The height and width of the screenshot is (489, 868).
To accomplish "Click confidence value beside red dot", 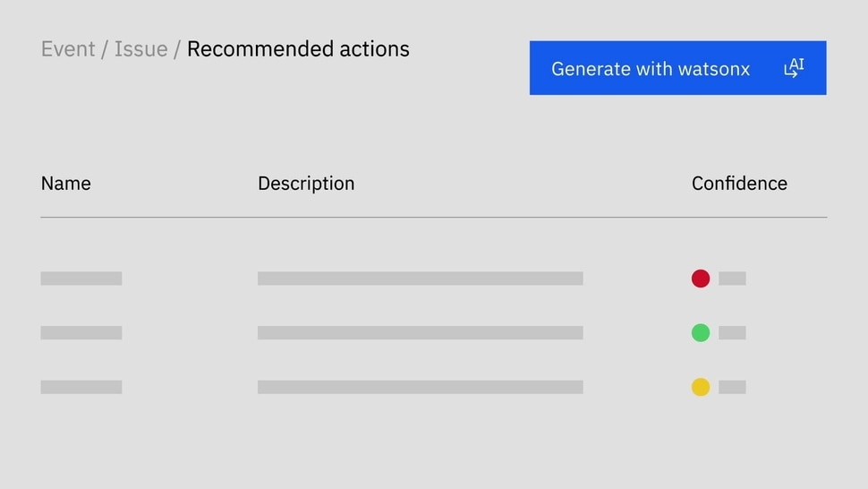I will pos(732,278).
